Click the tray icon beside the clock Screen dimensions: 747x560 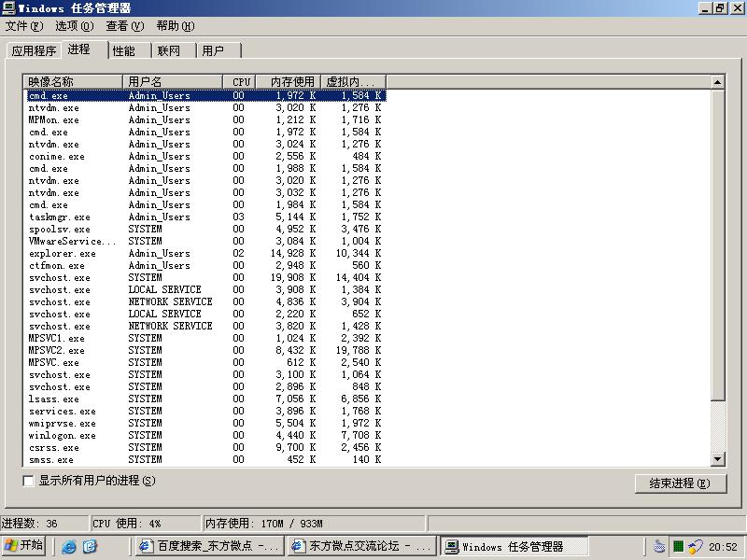(696, 547)
